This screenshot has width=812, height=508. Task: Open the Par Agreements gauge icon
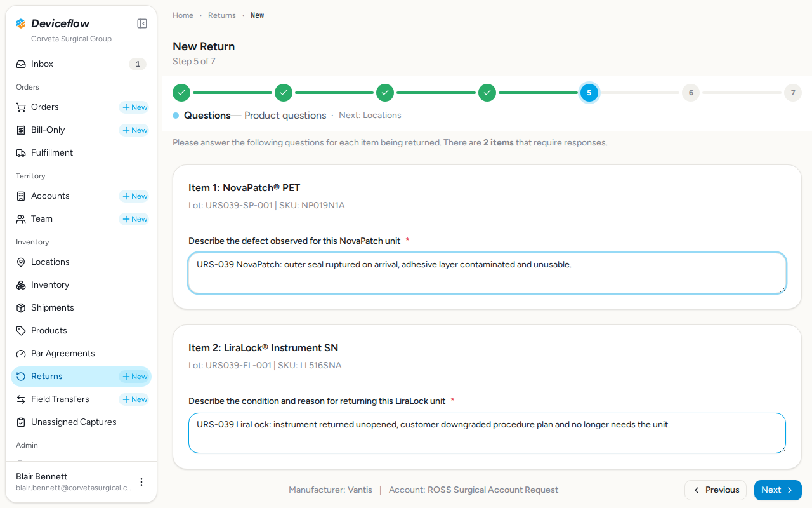pos(21,354)
